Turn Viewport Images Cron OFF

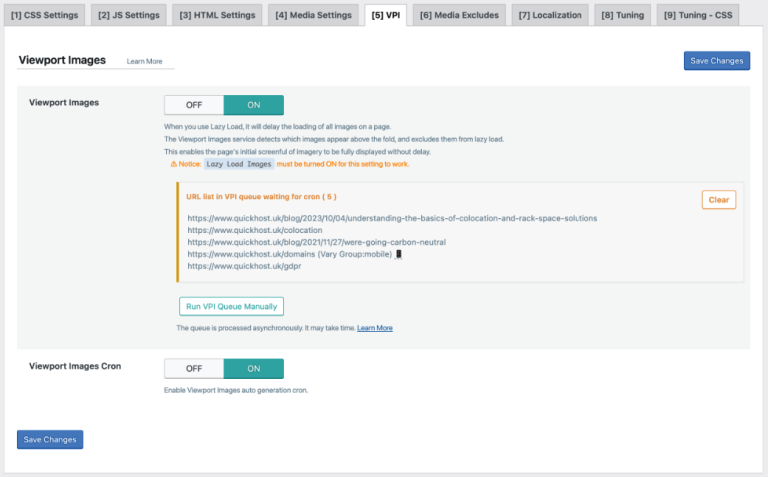(x=194, y=368)
